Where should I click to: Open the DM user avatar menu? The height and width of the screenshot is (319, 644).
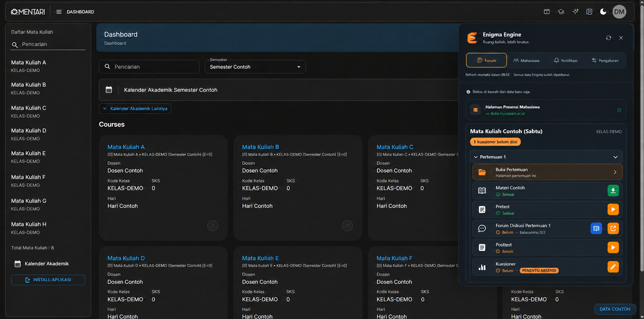pos(619,12)
